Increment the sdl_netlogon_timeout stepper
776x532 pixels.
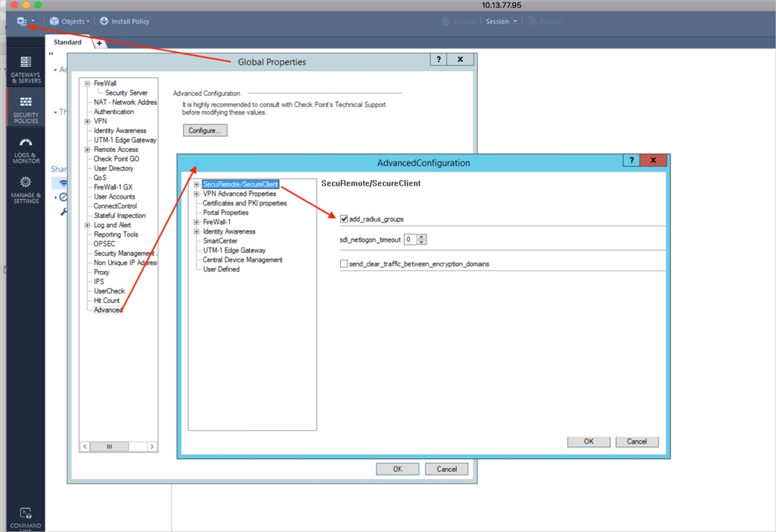point(422,237)
